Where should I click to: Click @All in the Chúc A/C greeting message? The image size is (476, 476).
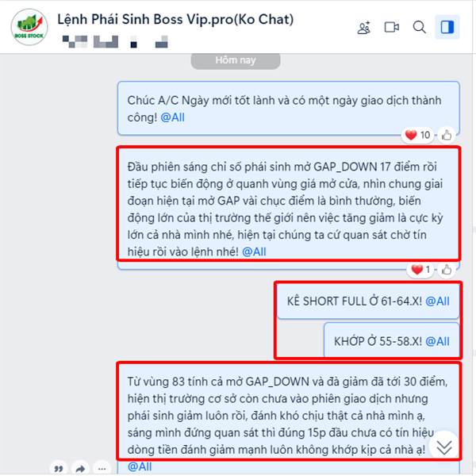[172, 117]
